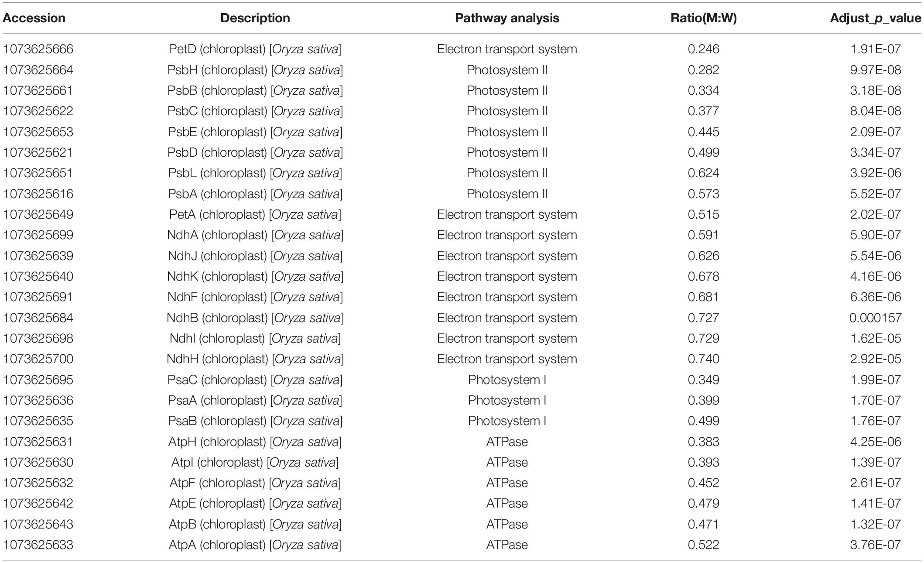
Task: Click Electron transport system in PetA row
Action: (507, 214)
